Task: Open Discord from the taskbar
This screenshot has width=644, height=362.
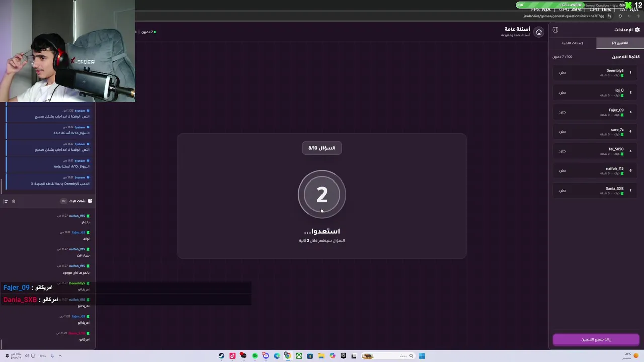Action: pyautogui.click(x=266, y=356)
